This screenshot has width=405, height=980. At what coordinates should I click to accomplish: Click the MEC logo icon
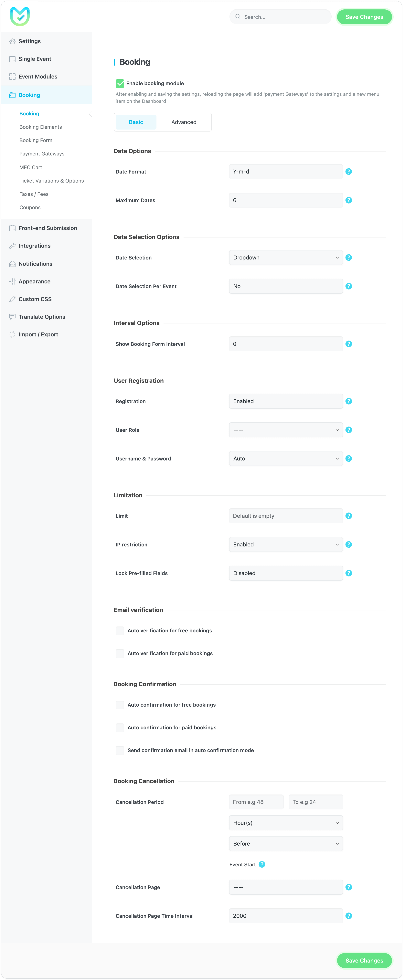coord(20,16)
